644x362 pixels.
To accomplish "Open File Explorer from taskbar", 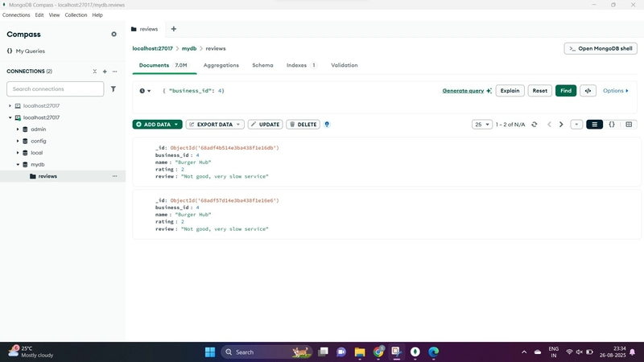I will point(360,352).
